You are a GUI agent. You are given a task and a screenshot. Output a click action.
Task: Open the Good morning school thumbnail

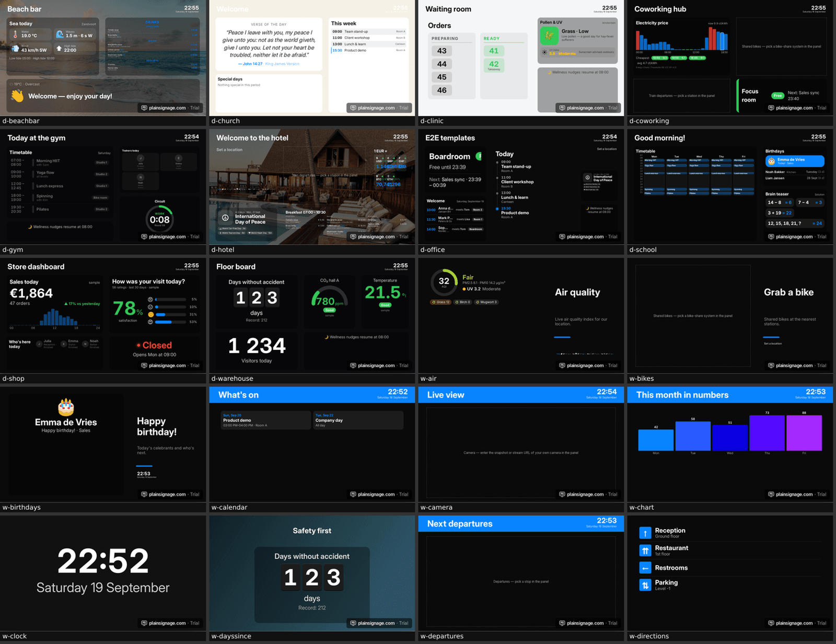coord(730,187)
